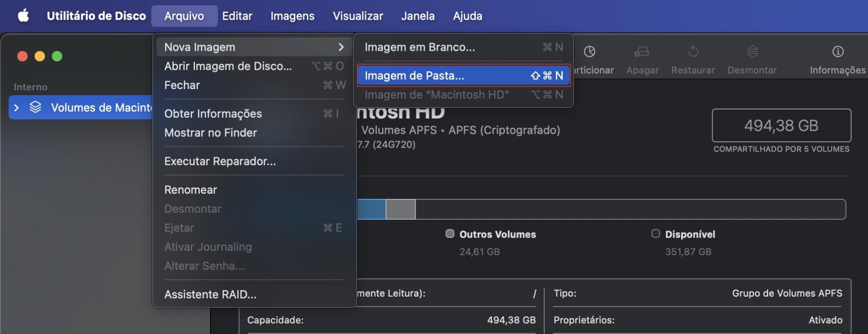The width and height of the screenshot is (868, 334).
Task: Click the 351,87 GB value
Action: click(688, 252)
